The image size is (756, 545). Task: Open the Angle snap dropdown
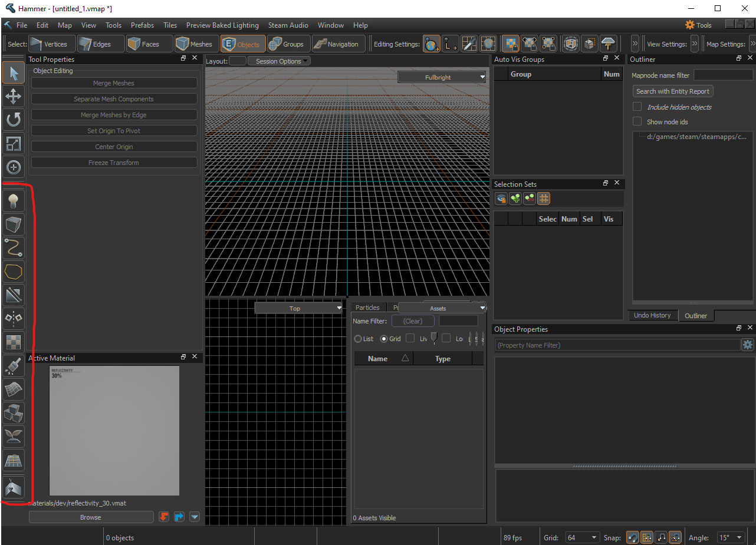coord(731,537)
